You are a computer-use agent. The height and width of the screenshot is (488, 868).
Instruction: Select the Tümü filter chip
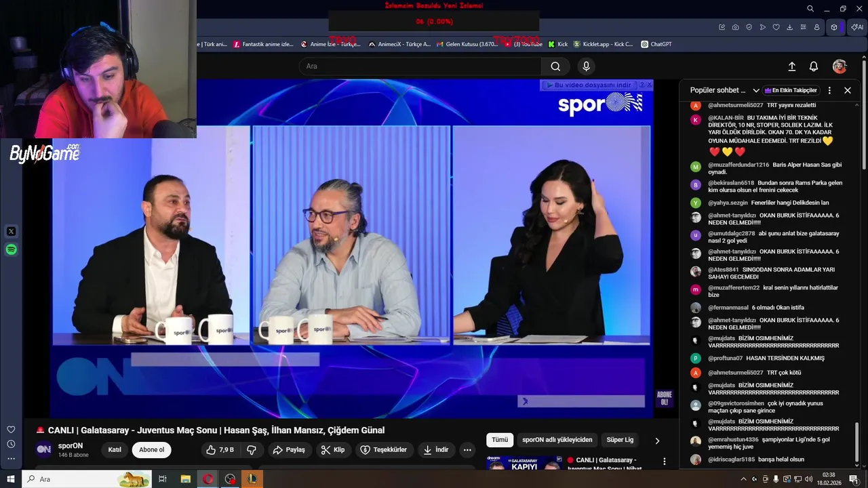click(500, 440)
